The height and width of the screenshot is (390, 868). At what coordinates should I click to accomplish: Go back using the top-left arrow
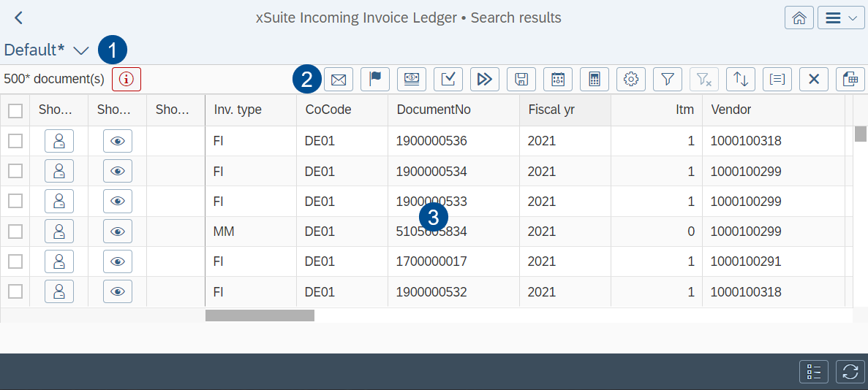(x=19, y=18)
